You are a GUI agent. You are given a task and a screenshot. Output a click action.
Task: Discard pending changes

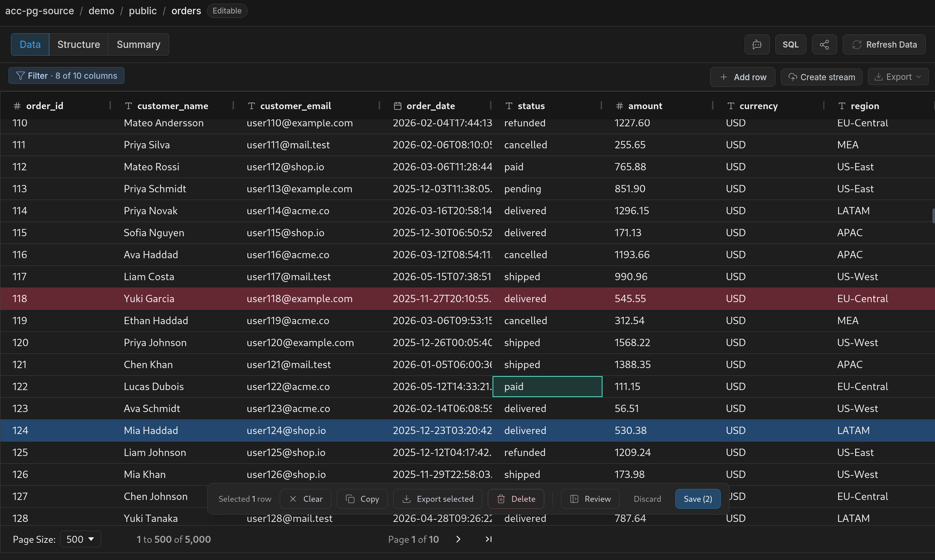click(x=647, y=499)
